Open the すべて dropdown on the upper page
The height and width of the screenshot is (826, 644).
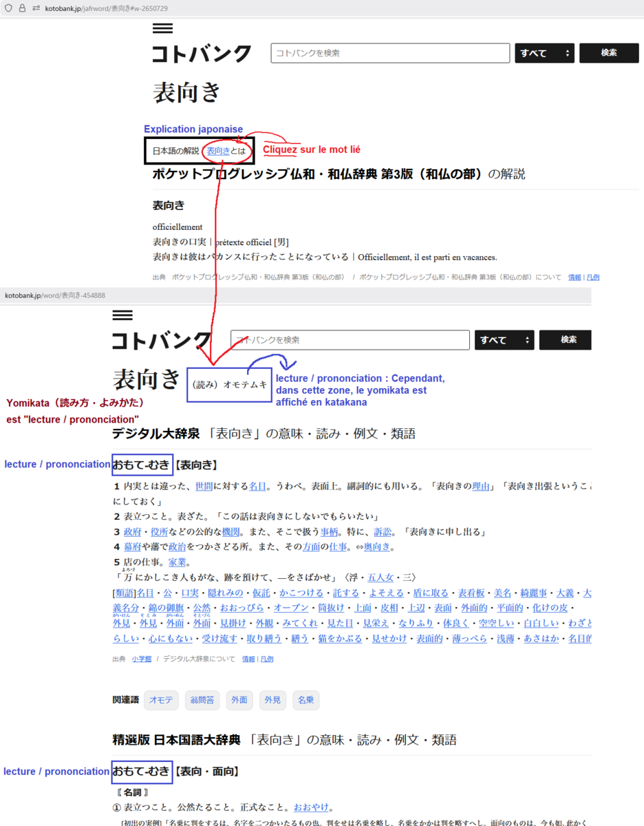(544, 53)
